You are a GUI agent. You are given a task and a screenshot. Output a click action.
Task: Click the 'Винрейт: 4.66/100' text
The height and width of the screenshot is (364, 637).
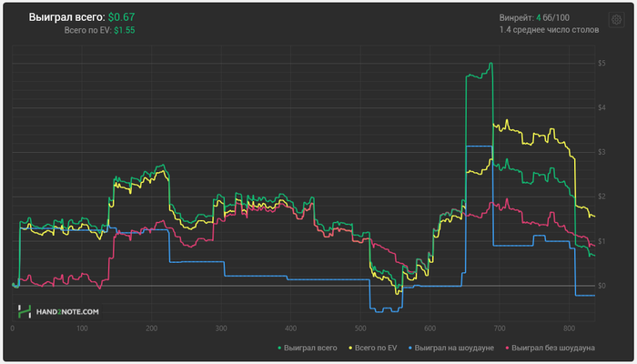(534, 18)
